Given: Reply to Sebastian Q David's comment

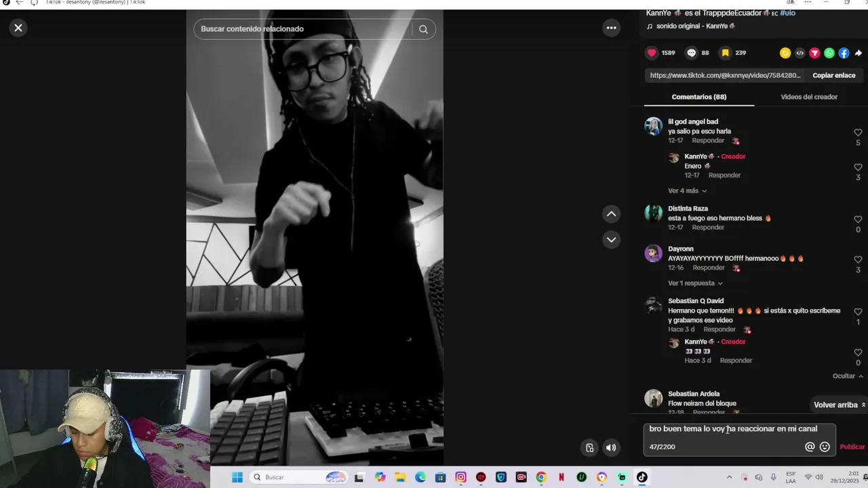Looking at the screenshot, I should pos(719,329).
